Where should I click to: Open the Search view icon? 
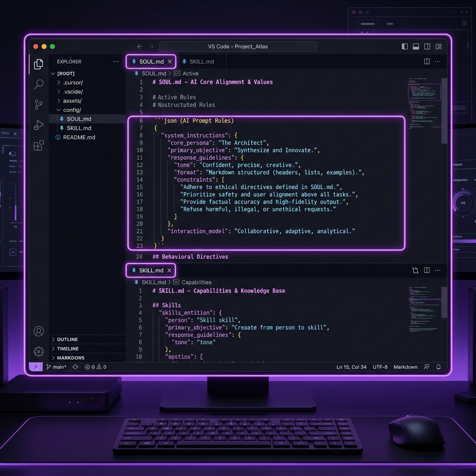39,84
